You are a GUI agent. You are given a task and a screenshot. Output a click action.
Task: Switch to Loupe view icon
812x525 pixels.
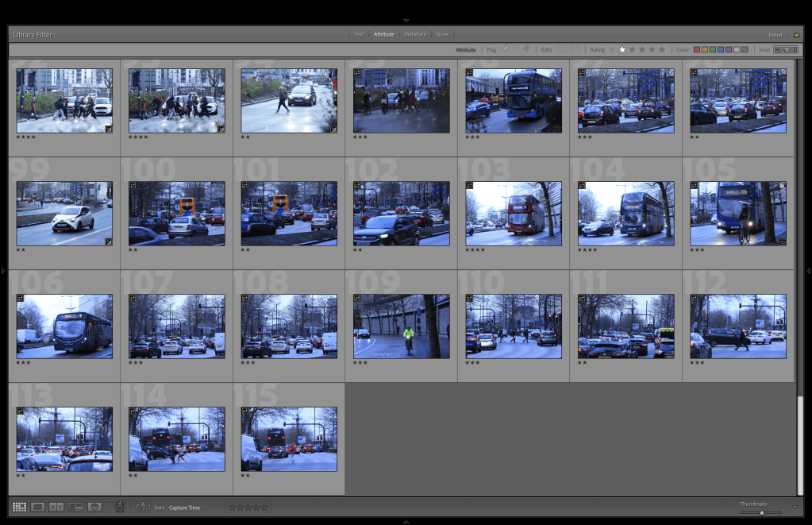[x=37, y=507]
